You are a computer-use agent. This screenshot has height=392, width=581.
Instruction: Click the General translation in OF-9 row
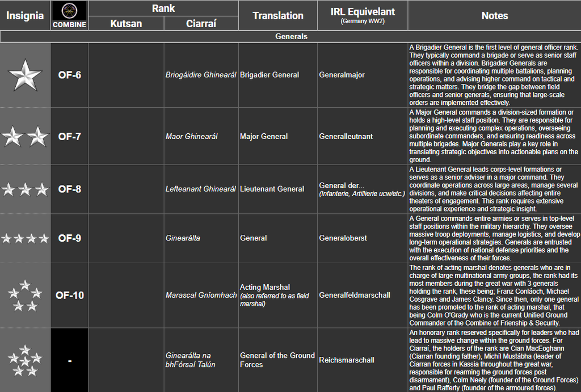pos(278,238)
